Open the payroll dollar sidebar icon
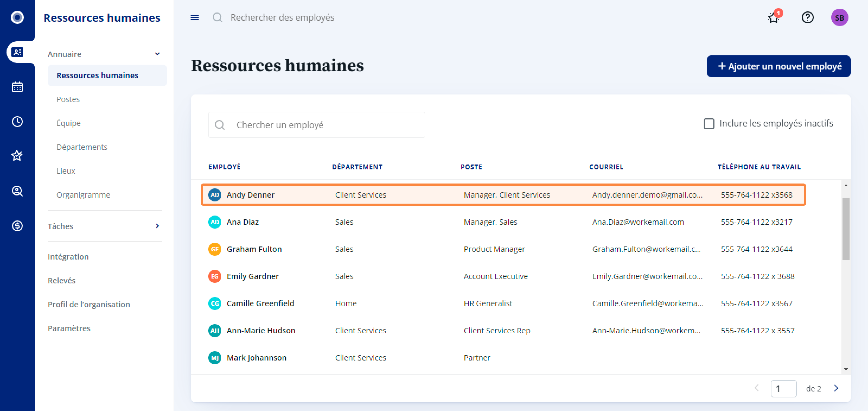Image resolution: width=868 pixels, height=411 pixels. click(x=17, y=226)
